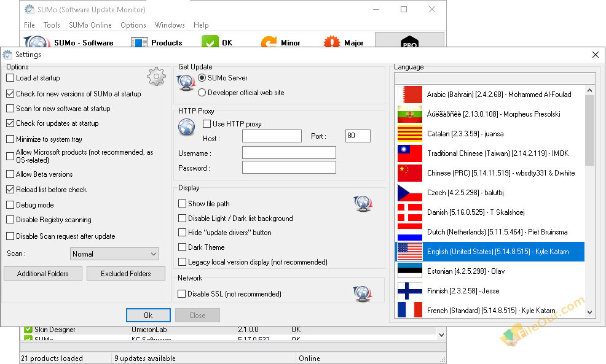Click the proxy Username field
The image size is (606, 364).
[289, 152]
